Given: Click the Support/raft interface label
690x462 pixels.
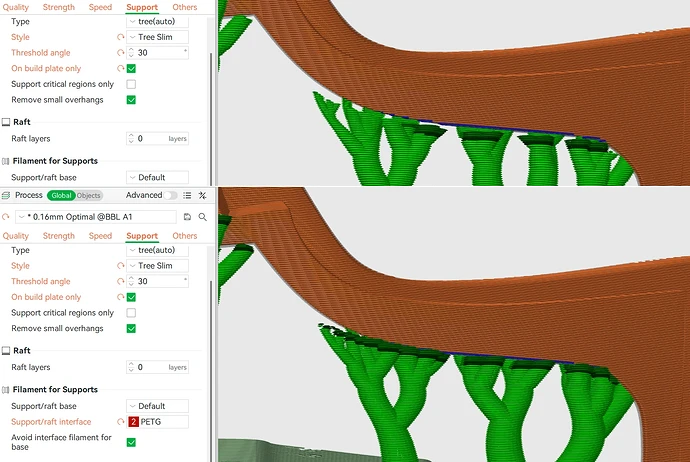Looking at the screenshot, I should (51, 422).
